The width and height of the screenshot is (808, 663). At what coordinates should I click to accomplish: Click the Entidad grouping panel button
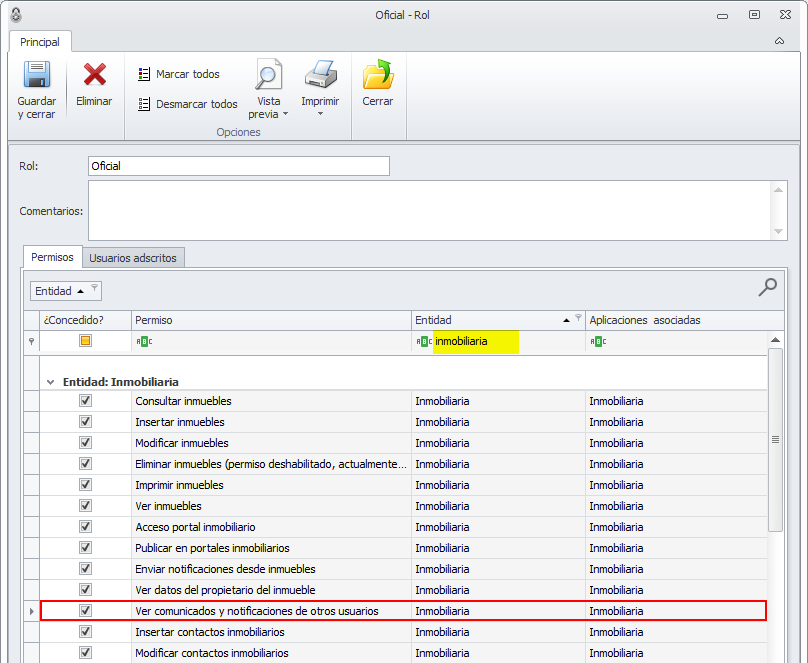pyautogui.click(x=66, y=291)
